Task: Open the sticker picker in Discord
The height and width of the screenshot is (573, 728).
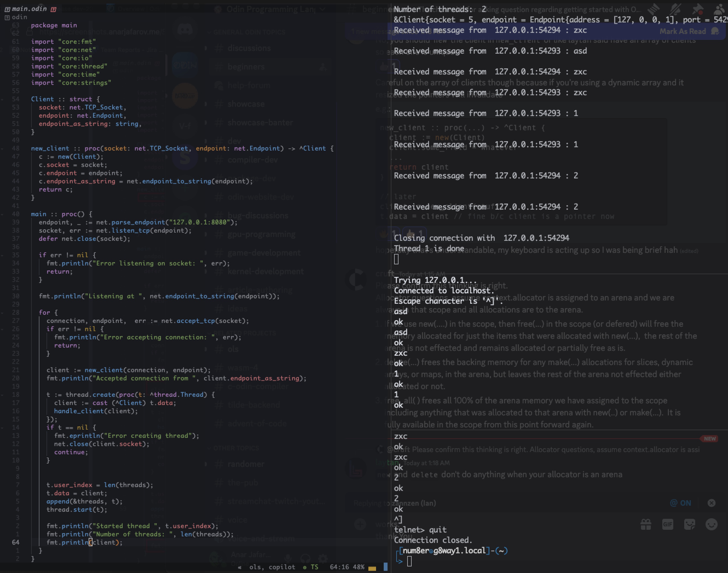Action: click(689, 524)
